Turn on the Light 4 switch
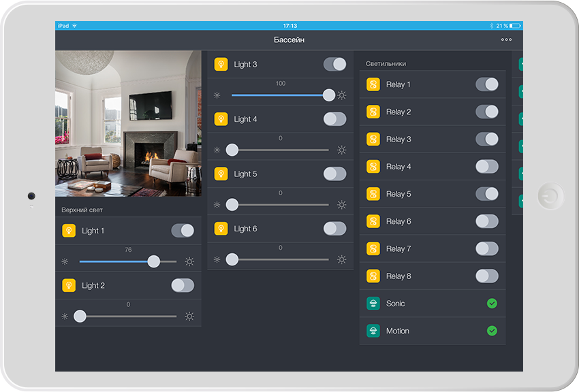The width and height of the screenshot is (579, 392). pyautogui.click(x=334, y=119)
